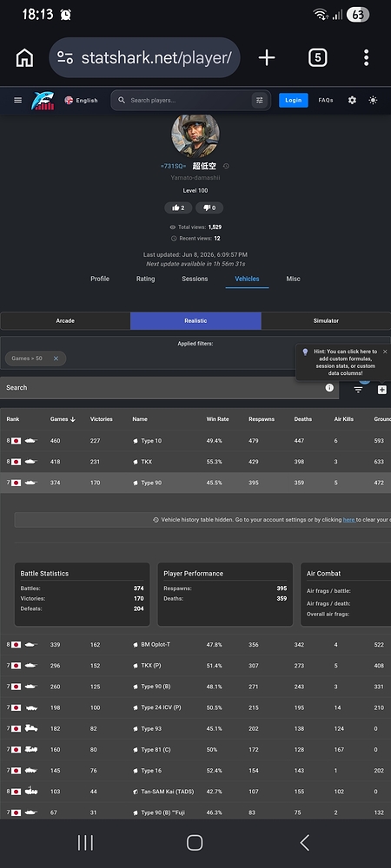Remove the Games > 50 filter chip
Image resolution: width=391 pixels, height=868 pixels.
click(x=56, y=358)
